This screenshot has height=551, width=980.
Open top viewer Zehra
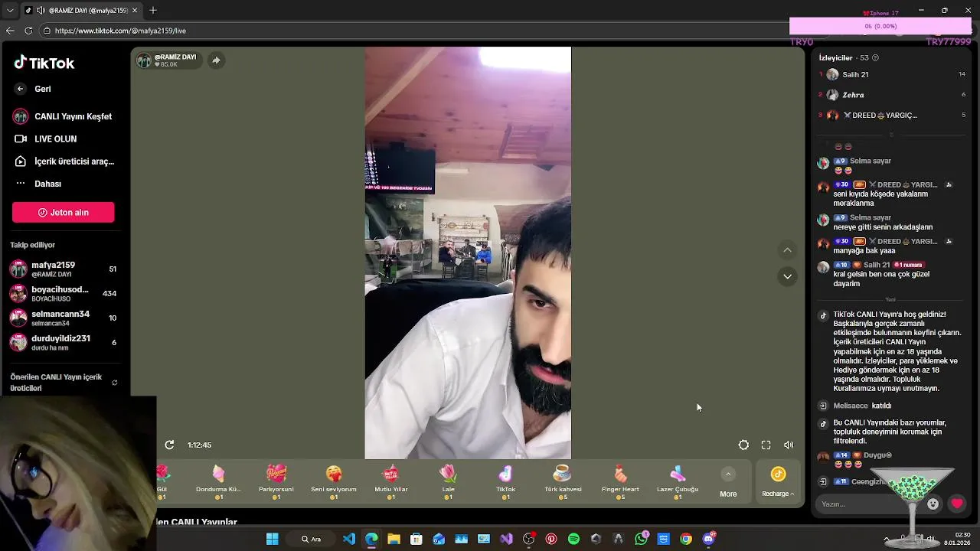tap(891, 95)
